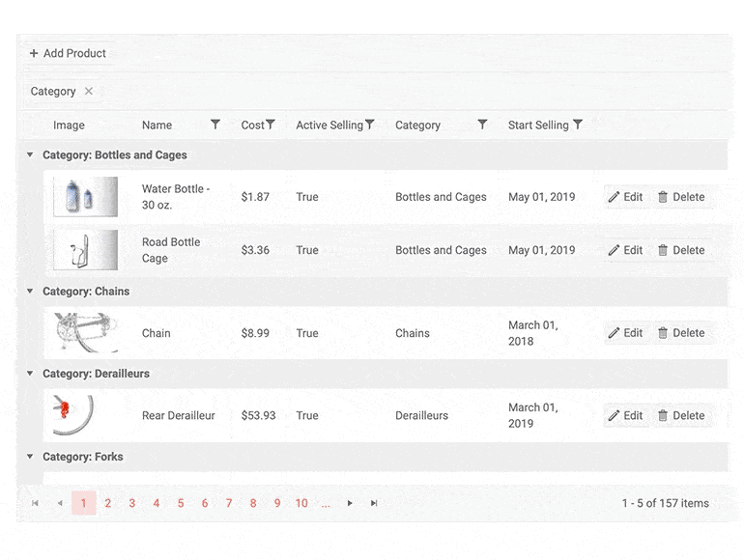Open the Cost column filter
Screen dimensions: 744x560
tap(270, 125)
